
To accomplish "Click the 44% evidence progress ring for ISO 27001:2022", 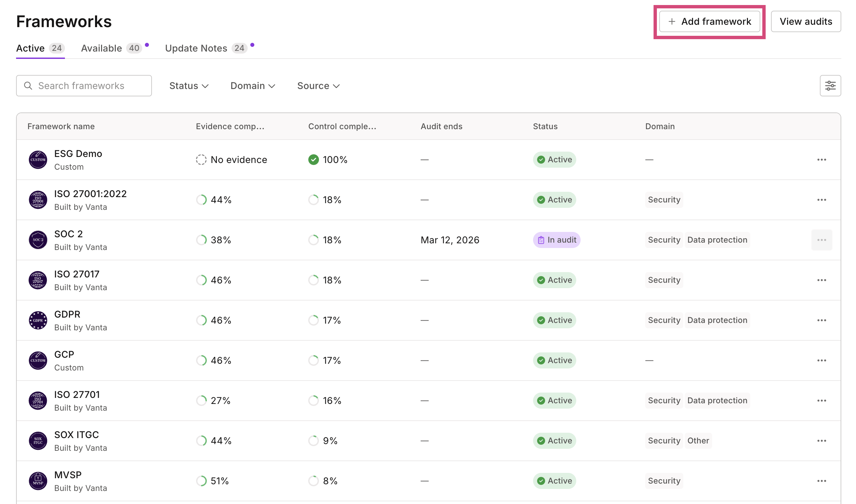I will pyautogui.click(x=201, y=200).
